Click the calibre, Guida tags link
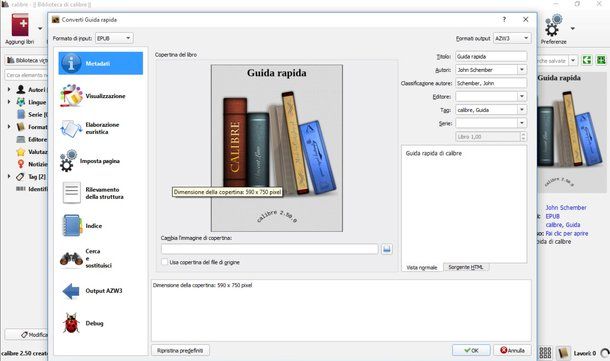This screenshot has width=610, height=361. click(x=563, y=225)
